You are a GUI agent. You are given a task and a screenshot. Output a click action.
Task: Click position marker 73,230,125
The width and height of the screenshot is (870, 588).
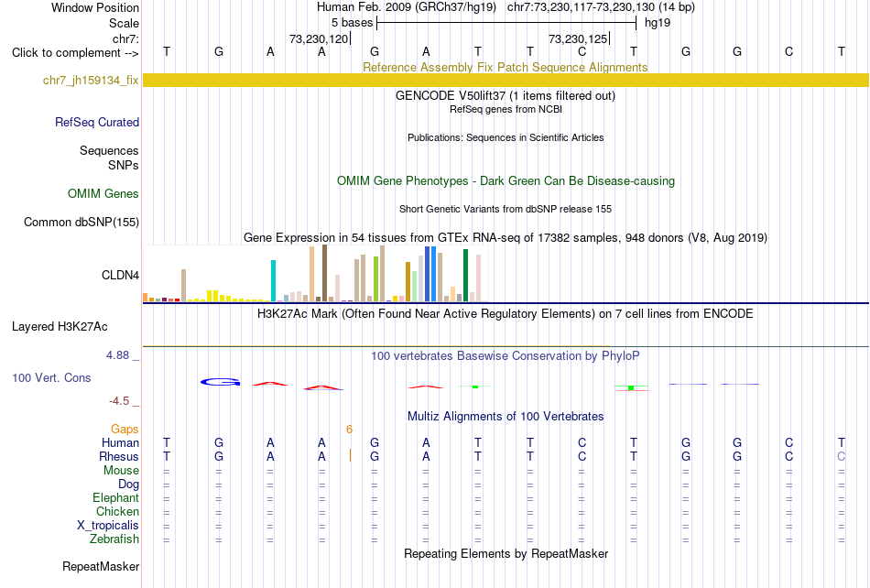[578, 38]
